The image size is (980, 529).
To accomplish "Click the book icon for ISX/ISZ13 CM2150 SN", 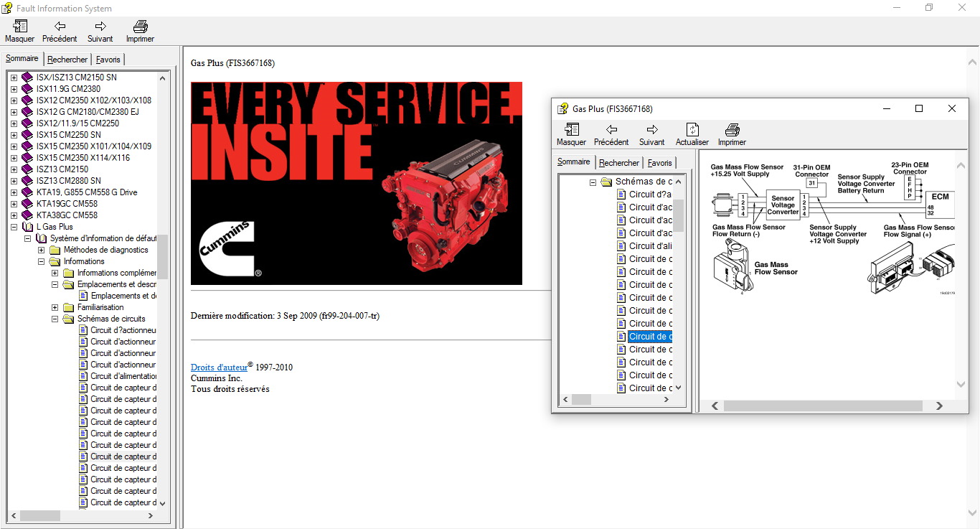I will [27, 78].
